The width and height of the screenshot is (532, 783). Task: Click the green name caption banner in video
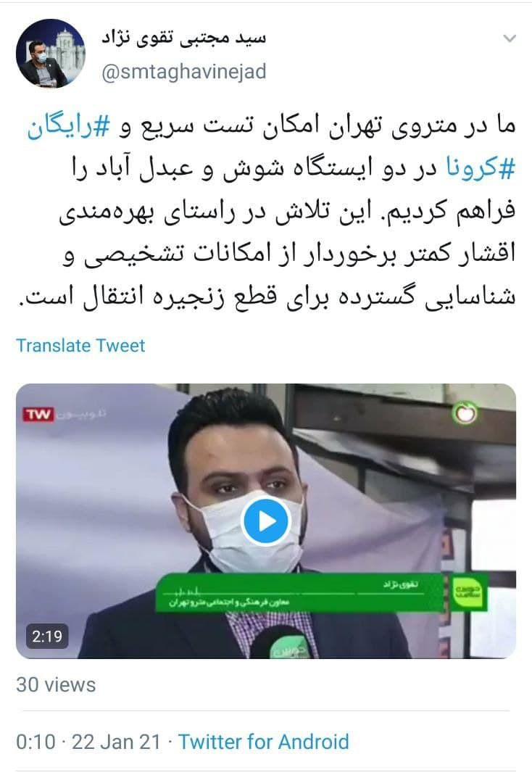tap(301, 592)
